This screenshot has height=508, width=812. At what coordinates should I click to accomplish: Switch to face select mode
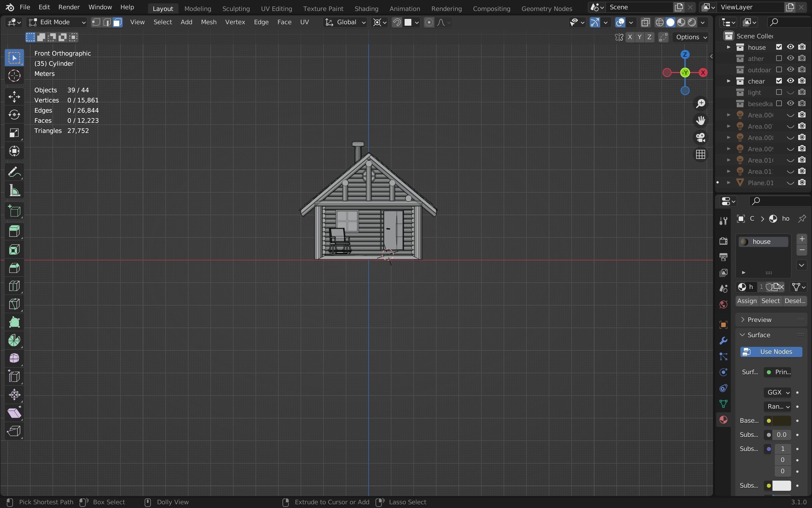coord(118,22)
